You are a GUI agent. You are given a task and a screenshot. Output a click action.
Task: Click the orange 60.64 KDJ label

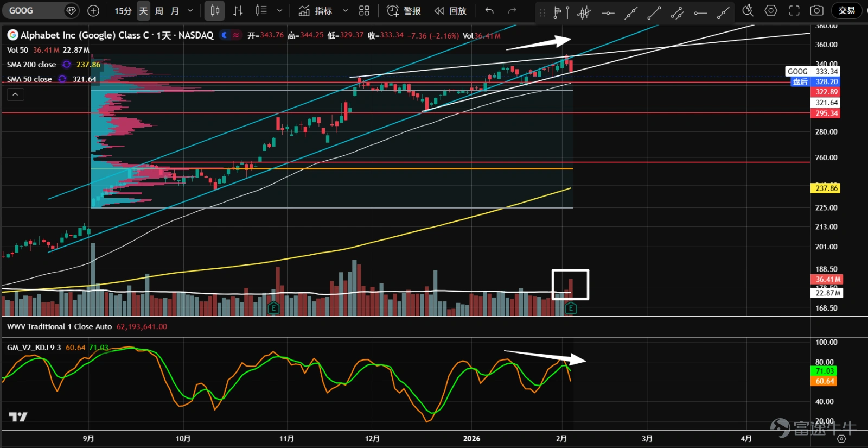(825, 381)
